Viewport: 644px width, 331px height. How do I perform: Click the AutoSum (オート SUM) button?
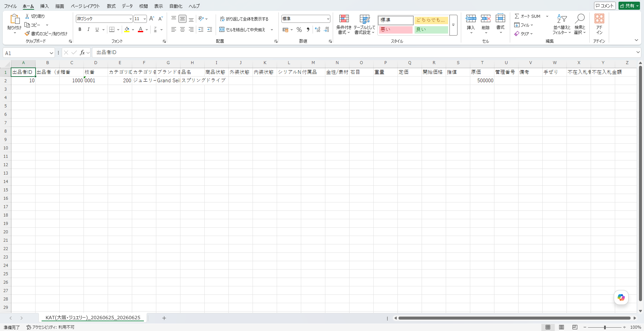(x=528, y=16)
